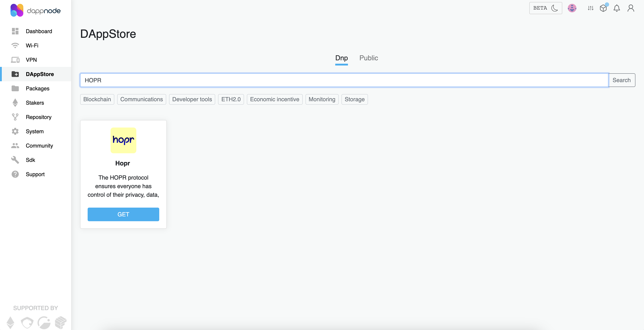Screen dimensions: 644x330
Task: Filter by Economic incentive category
Action: [275, 99]
